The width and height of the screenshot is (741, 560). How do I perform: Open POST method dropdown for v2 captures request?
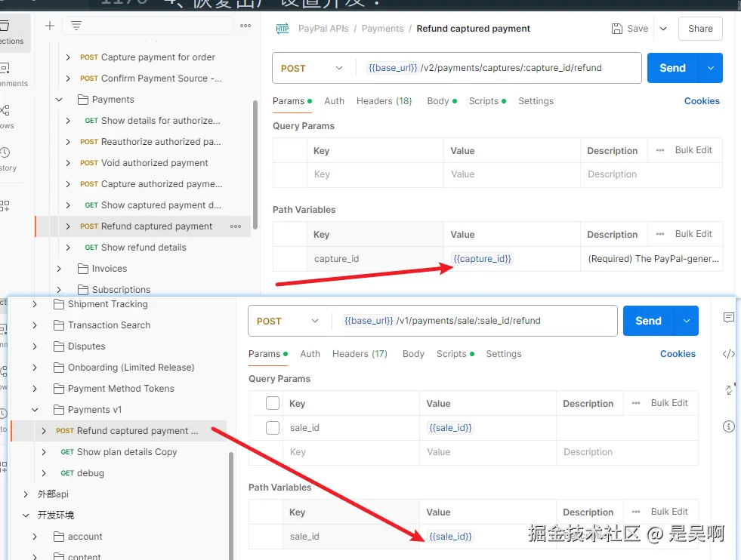(313, 68)
